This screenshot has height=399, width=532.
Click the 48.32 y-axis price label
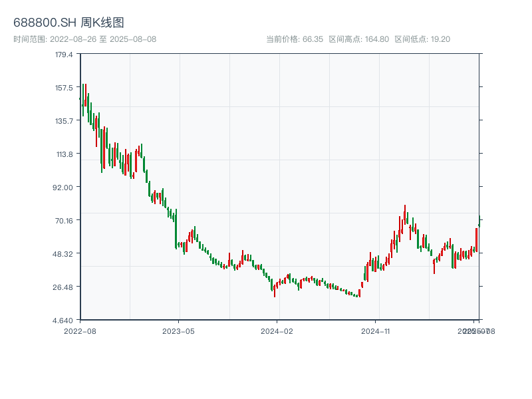64,254
